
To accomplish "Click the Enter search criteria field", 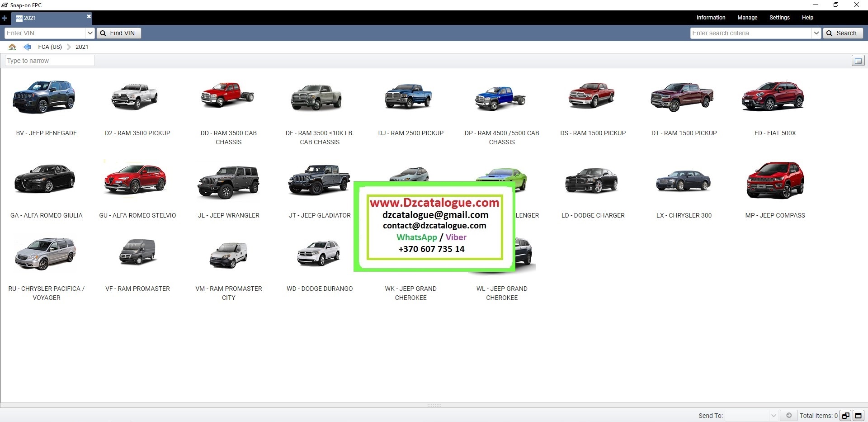I will (751, 33).
